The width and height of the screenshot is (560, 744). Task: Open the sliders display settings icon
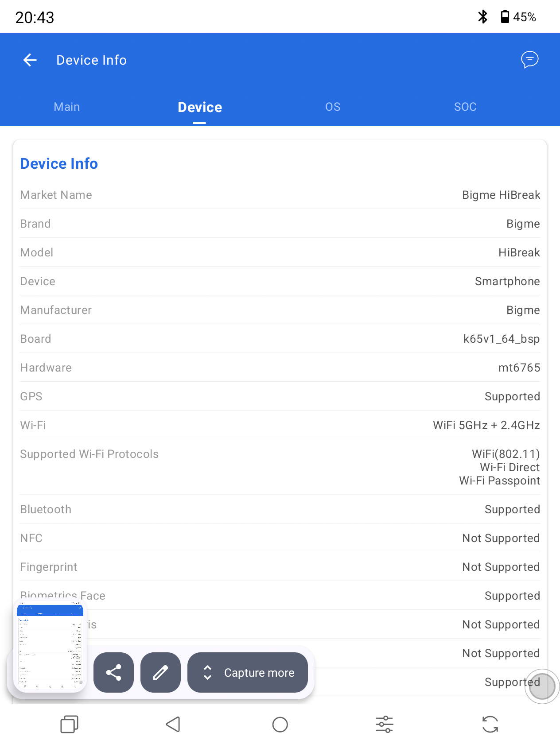tap(384, 725)
